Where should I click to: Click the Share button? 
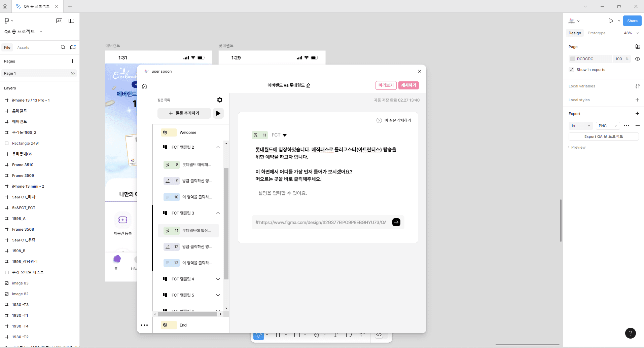(632, 21)
